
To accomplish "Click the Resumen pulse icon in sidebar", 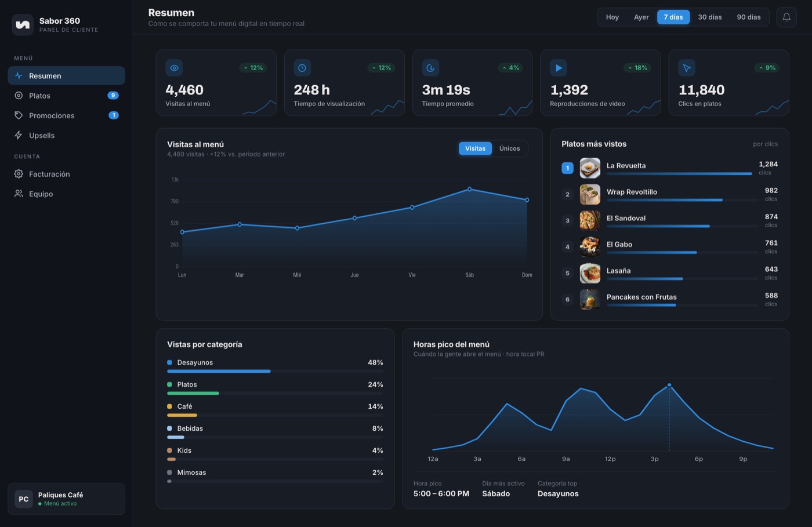I will click(x=19, y=75).
